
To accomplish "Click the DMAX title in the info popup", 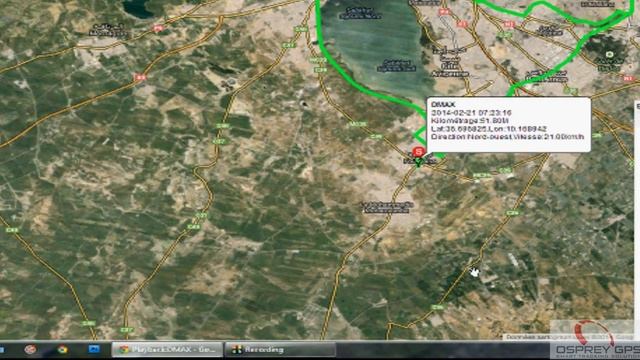I will (x=443, y=104).
